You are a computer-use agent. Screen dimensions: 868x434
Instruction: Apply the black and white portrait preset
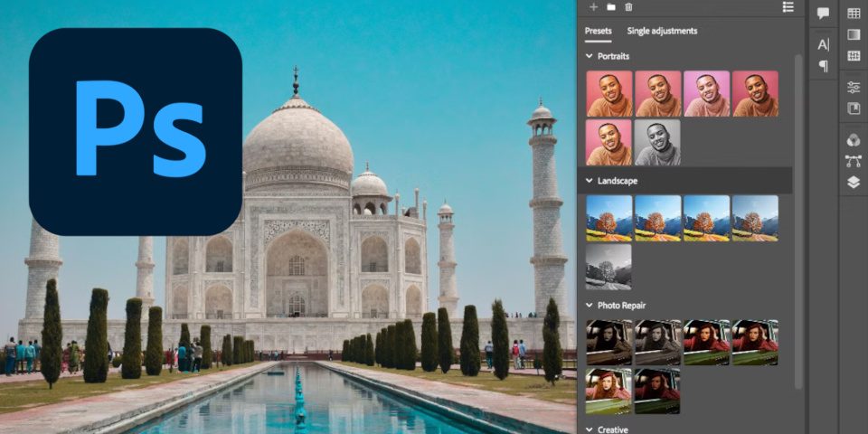(x=657, y=143)
